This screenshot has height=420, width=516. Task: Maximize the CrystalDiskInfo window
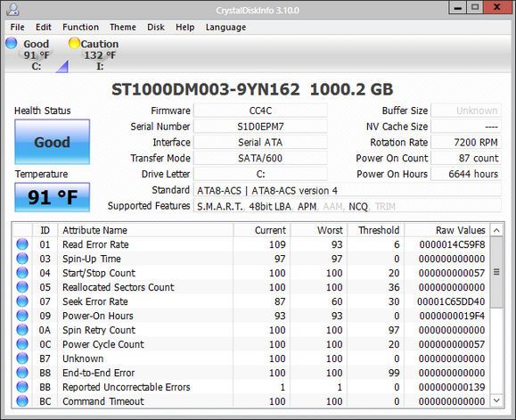[x=475, y=7]
